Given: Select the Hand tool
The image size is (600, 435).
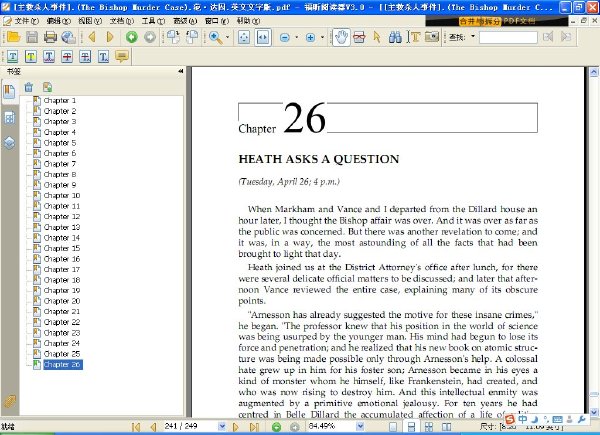Looking at the screenshot, I should pos(341,37).
